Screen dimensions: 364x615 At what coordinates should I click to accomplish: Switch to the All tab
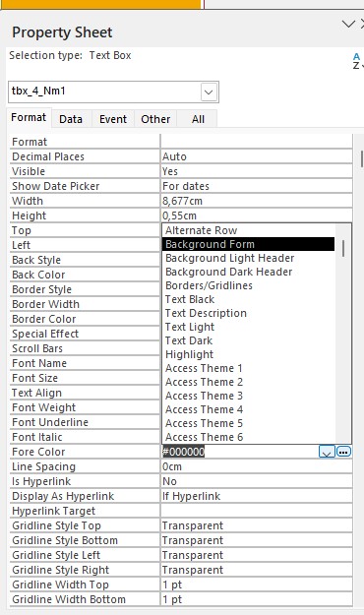point(198,119)
